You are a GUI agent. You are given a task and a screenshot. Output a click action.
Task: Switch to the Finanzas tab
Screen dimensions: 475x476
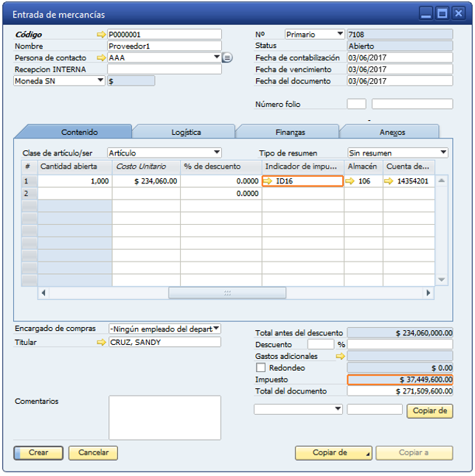[290, 132]
